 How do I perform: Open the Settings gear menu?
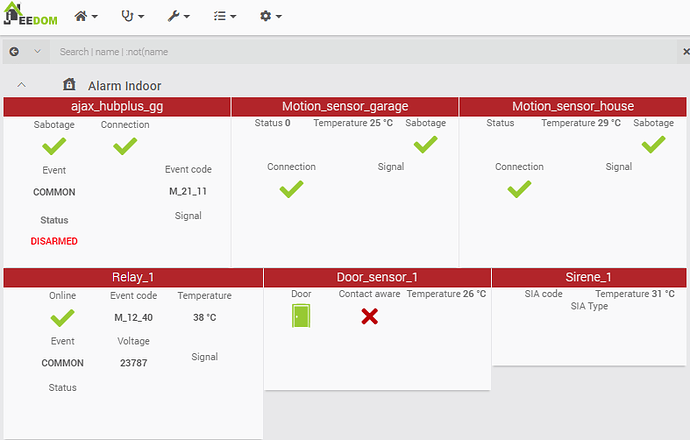point(270,16)
